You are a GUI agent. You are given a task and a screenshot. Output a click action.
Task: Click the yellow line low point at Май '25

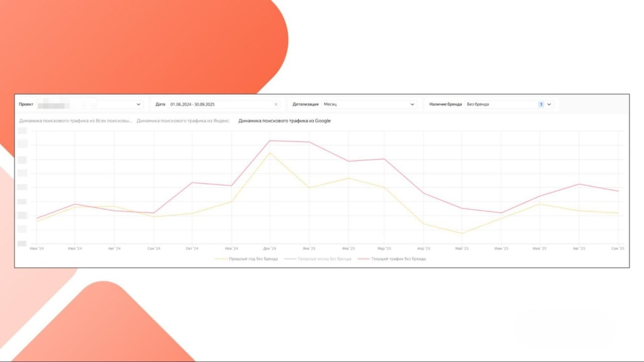462,233
